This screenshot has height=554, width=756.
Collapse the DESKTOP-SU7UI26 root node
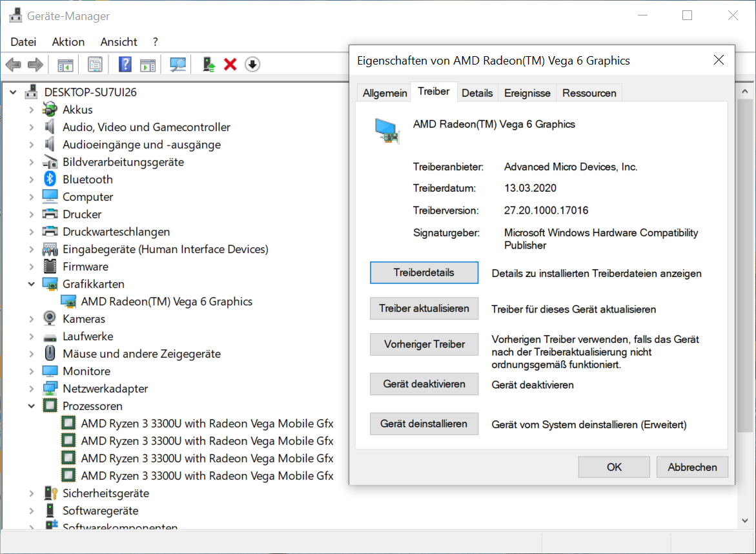[14, 92]
